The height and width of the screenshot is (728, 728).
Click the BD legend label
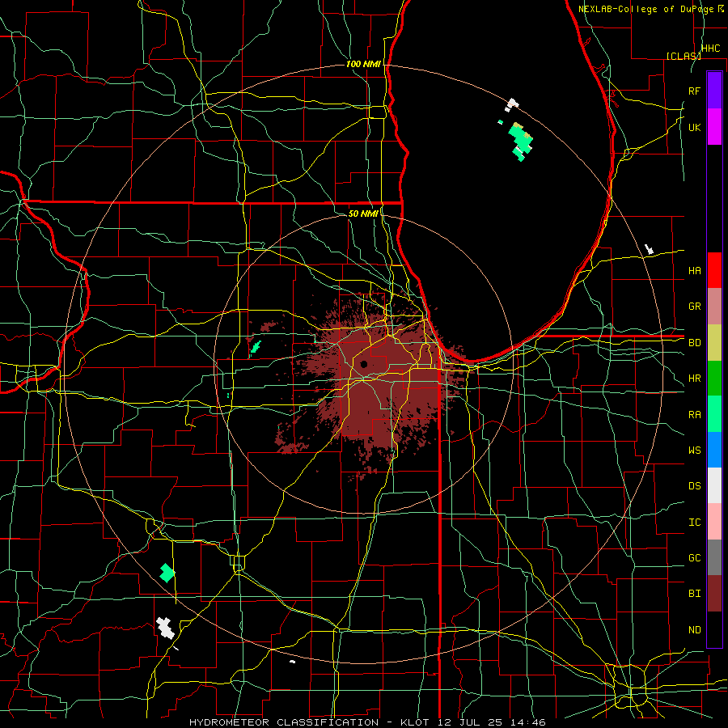[694, 343]
